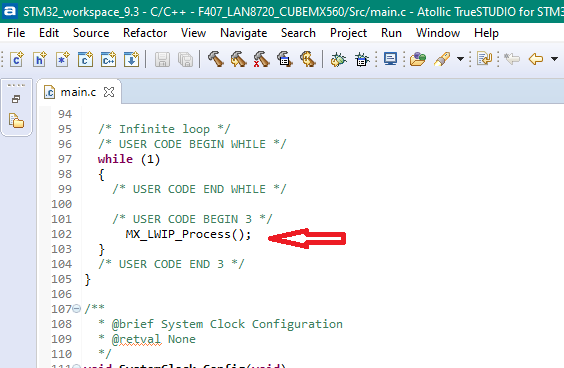Open the Refactor menu
564x368 pixels.
click(x=145, y=33)
